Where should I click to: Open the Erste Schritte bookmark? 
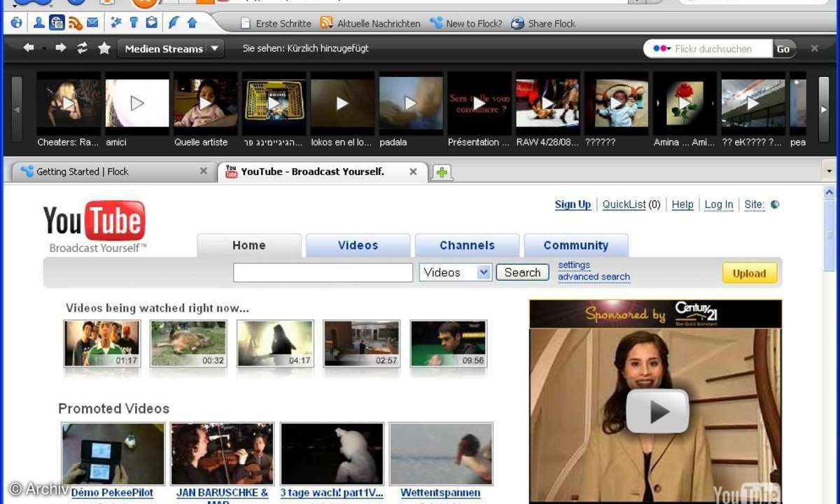[276, 23]
